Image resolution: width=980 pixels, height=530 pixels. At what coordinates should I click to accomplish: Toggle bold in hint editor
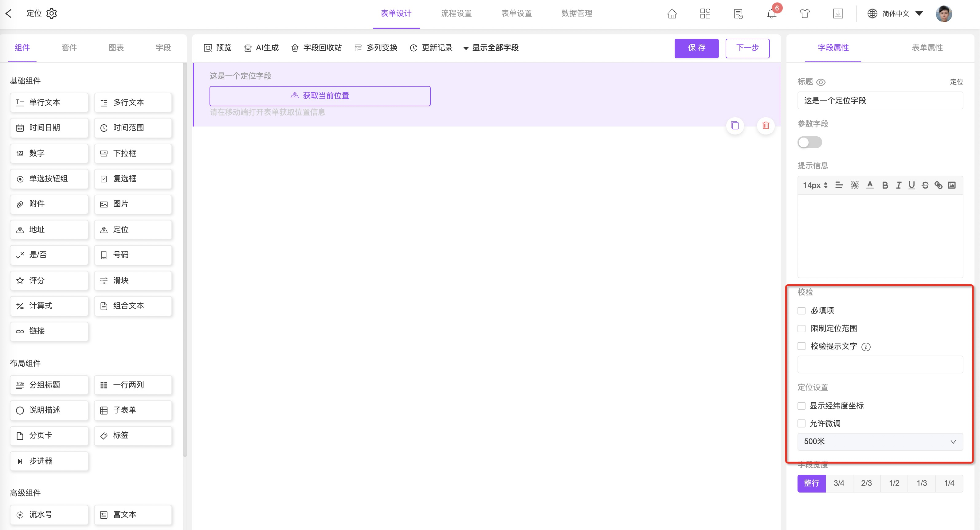click(x=885, y=185)
